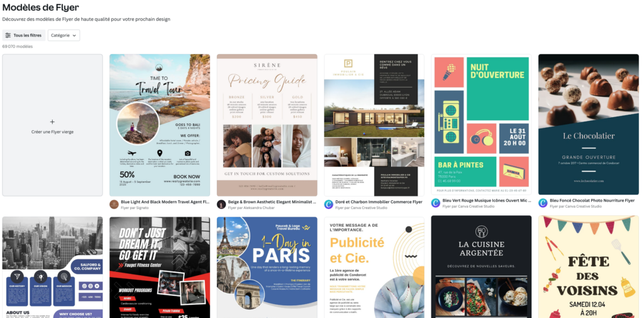Choose the Nuit d'ouverture music flyer thumbnail
The width and height of the screenshot is (644, 318).
tap(481, 125)
